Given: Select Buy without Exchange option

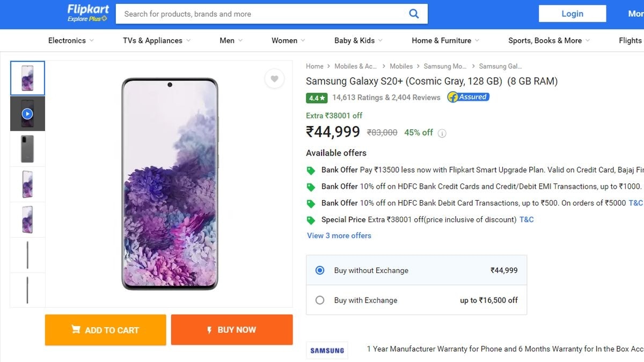Looking at the screenshot, I should tap(320, 270).
